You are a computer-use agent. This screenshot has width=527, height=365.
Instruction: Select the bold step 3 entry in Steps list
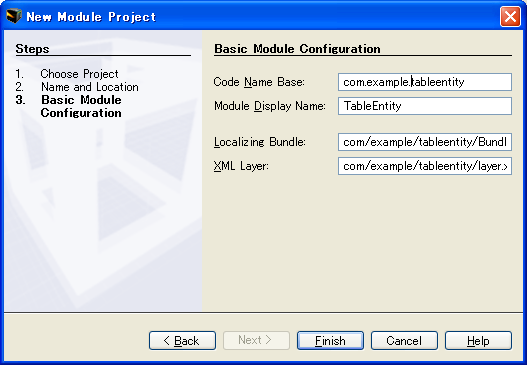pos(81,106)
